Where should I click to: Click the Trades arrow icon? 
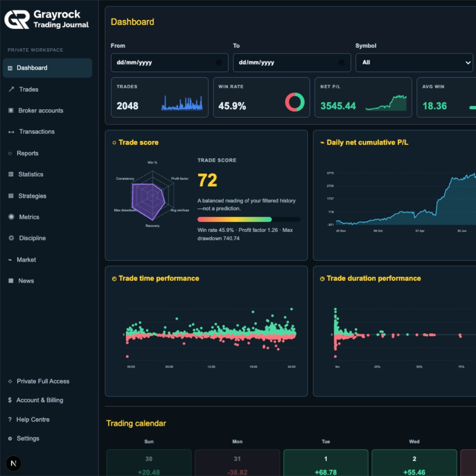tap(11, 89)
